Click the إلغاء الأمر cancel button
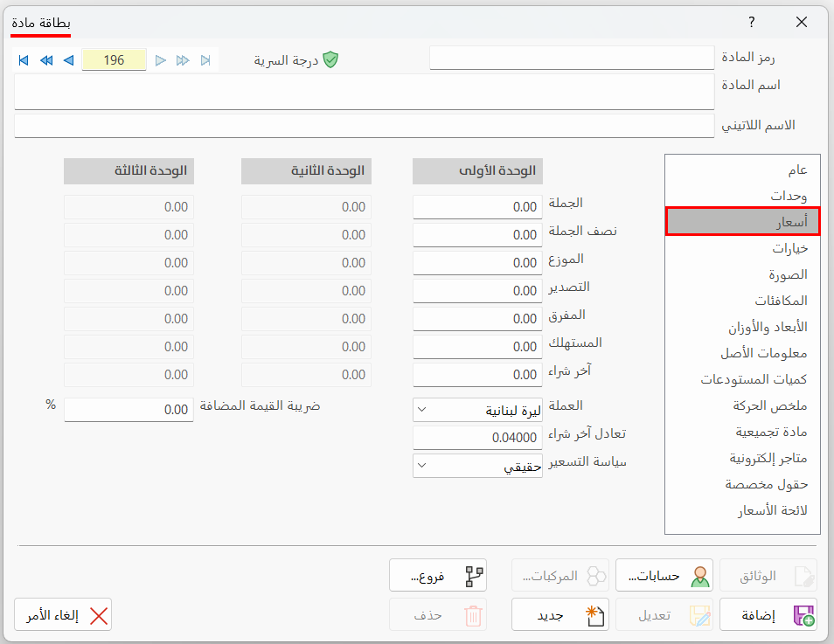This screenshot has height=644, width=834. click(63, 615)
